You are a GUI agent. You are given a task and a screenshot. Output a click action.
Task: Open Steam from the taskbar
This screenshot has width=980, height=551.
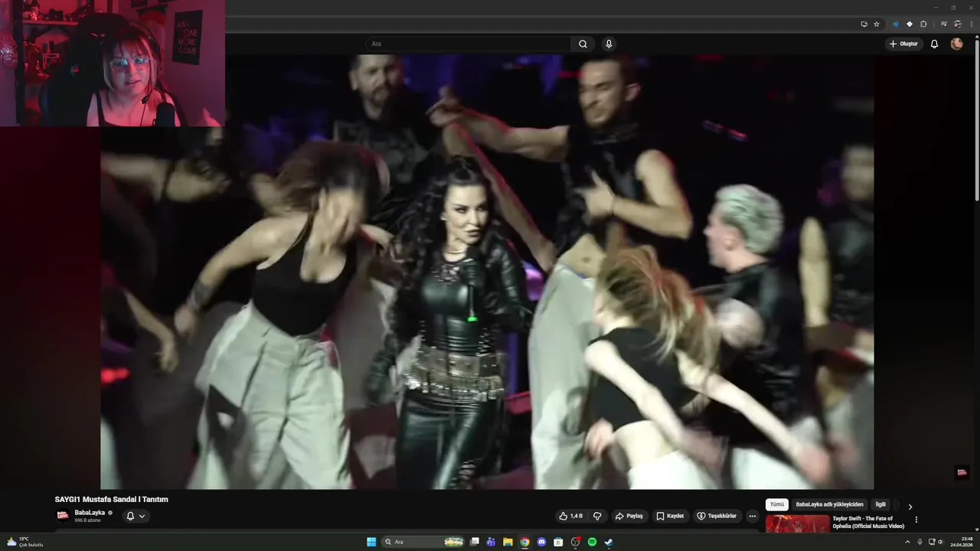609,542
